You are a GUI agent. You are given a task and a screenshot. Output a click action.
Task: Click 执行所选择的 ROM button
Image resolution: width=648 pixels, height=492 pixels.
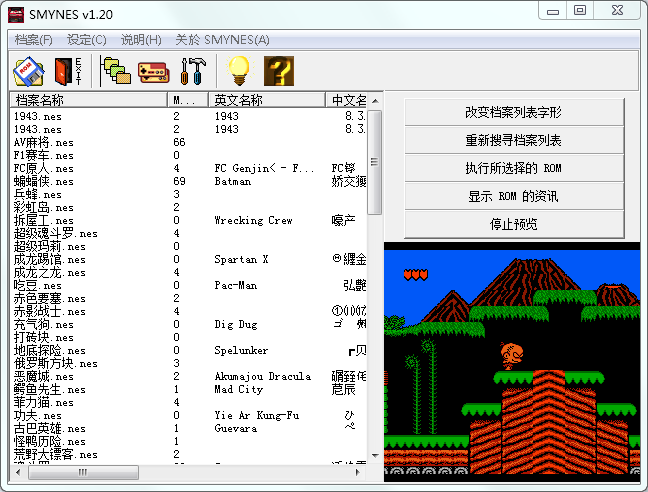click(x=513, y=168)
